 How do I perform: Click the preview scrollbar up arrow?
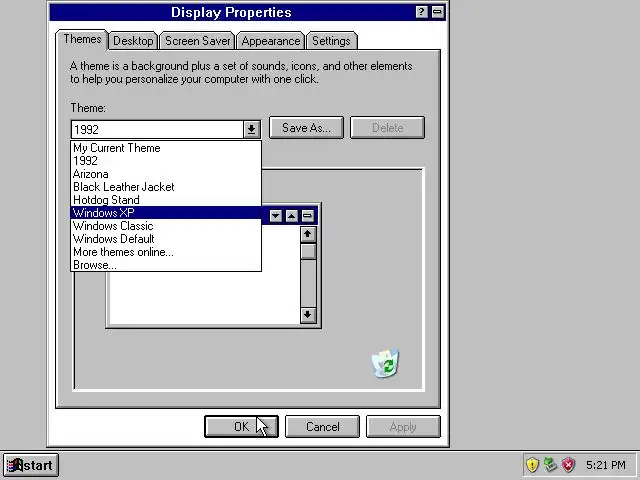308,234
